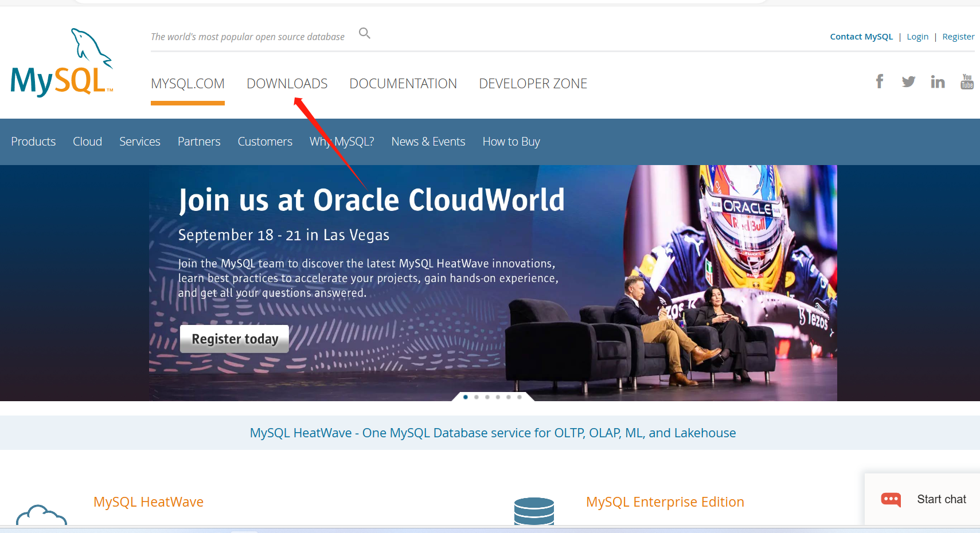Select the first carousel dot
Image resolution: width=980 pixels, height=533 pixels.
tap(466, 397)
